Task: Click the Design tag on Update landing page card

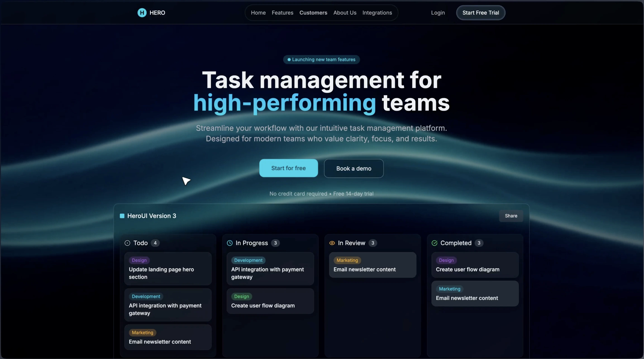Action: pyautogui.click(x=139, y=260)
